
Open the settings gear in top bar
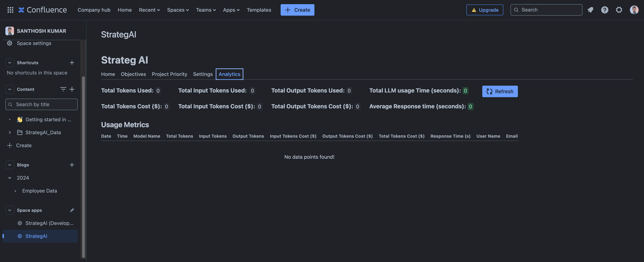tap(619, 10)
